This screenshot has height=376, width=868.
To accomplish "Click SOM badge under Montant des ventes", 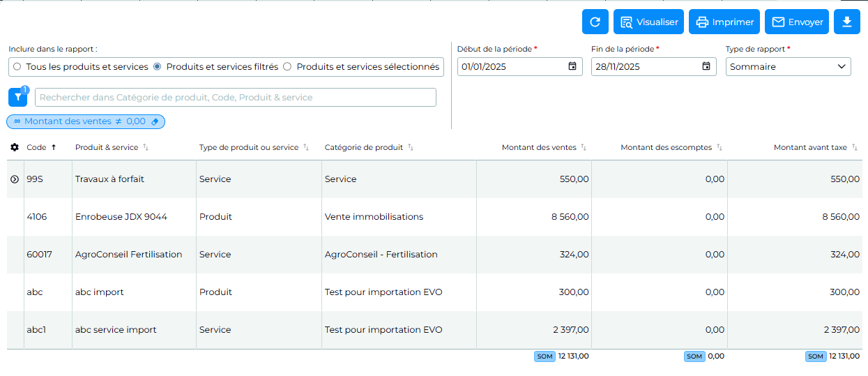I will [545, 356].
